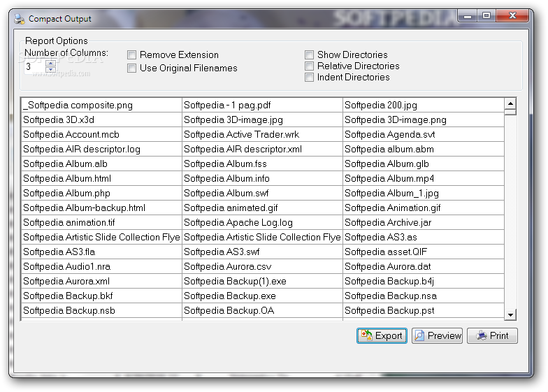Select cell Softpedia Album_1.jpg
This screenshot has height=392, width=548.
click(424, 193)
